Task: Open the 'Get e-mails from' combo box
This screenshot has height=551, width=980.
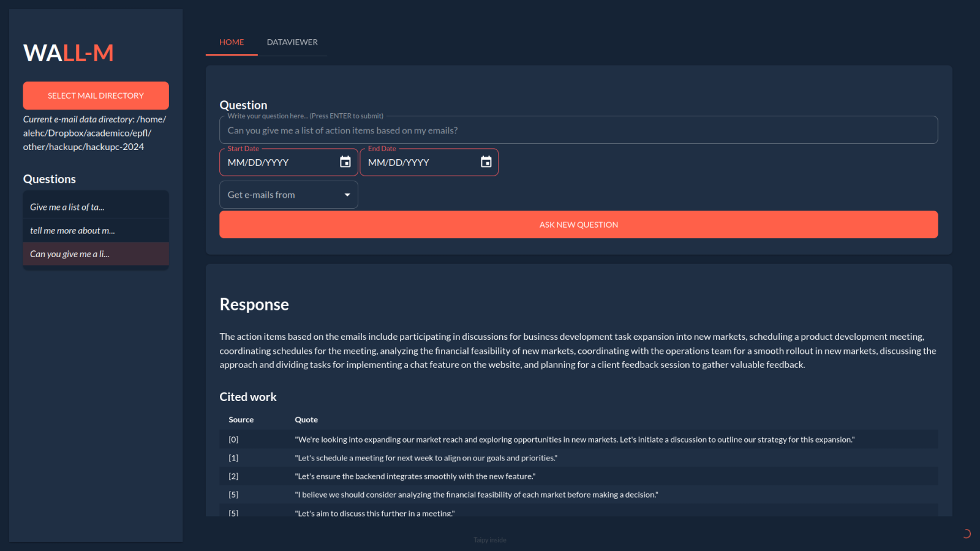Action: 282,195
